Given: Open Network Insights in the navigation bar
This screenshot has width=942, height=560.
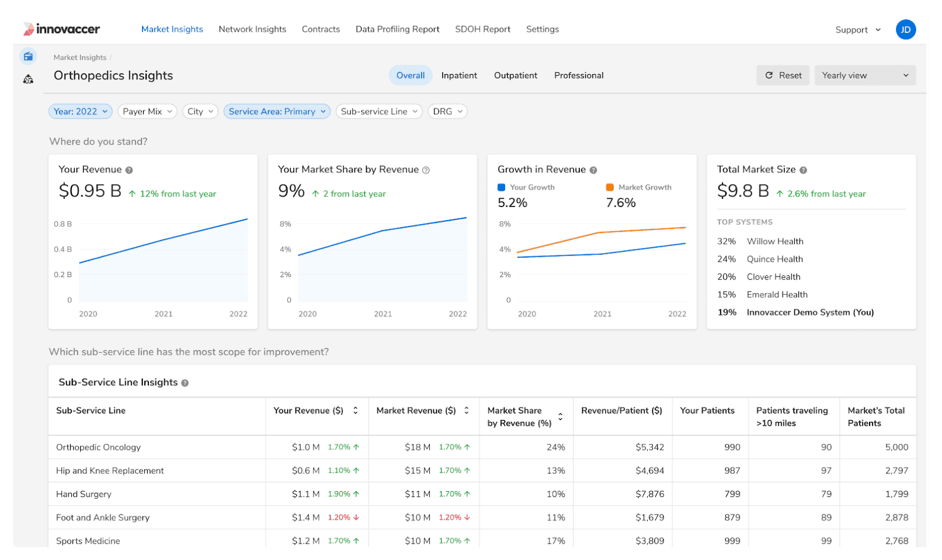Looking at the screenshot, I should coord(252,29).
